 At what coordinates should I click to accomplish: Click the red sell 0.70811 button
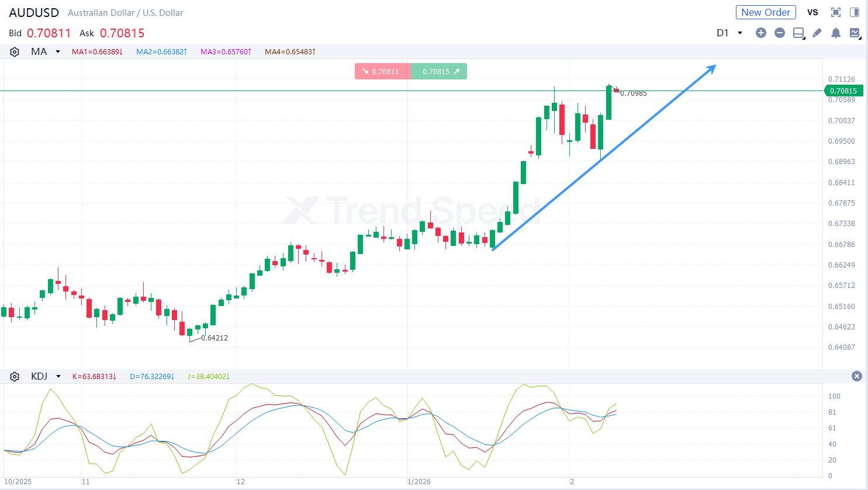(x=382, y=71)
